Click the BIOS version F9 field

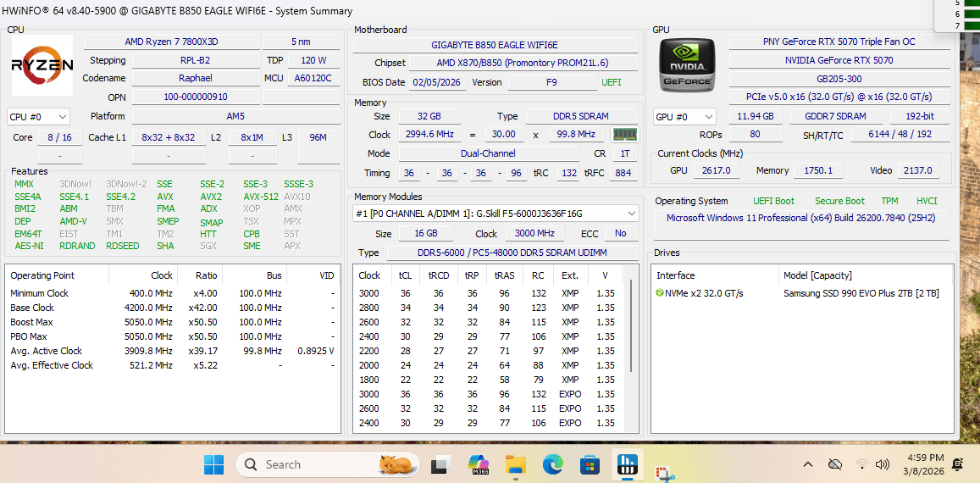point(552,82)
